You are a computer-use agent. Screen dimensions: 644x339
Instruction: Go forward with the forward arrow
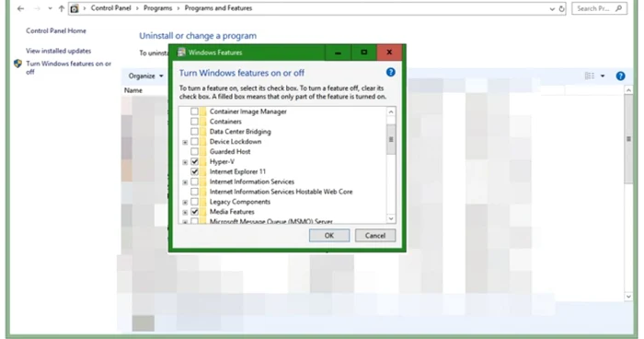[37, 8]
